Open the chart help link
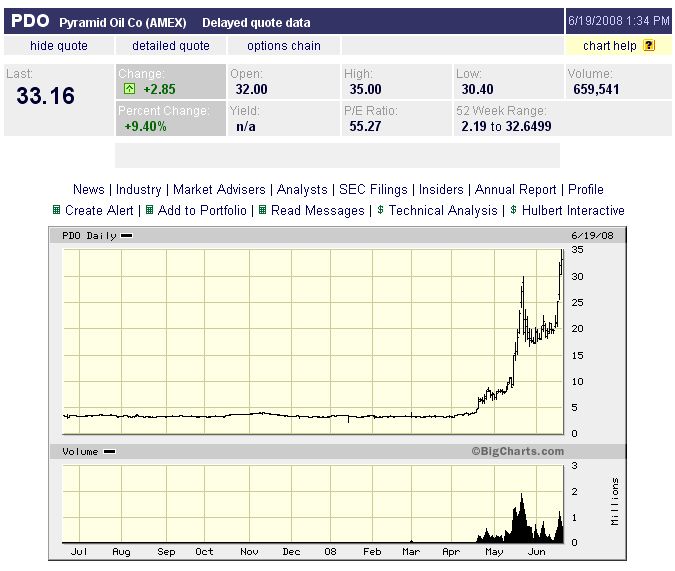The width and height of the screenshot is (675, 571). (610, 46)
